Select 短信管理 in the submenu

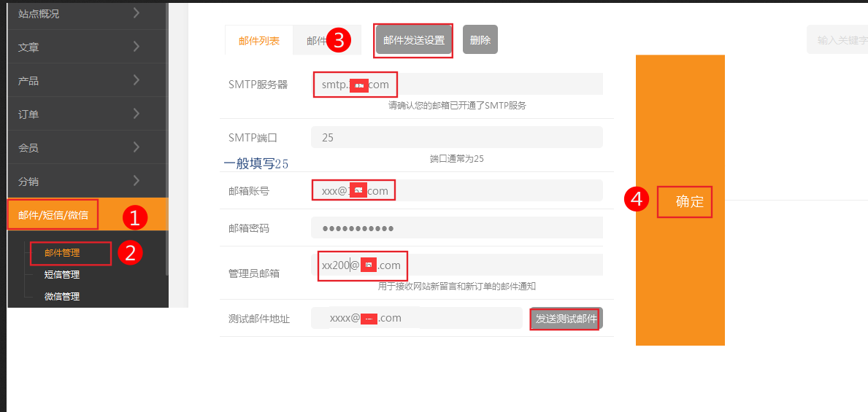pyautogui.click(x=62, y=275)
